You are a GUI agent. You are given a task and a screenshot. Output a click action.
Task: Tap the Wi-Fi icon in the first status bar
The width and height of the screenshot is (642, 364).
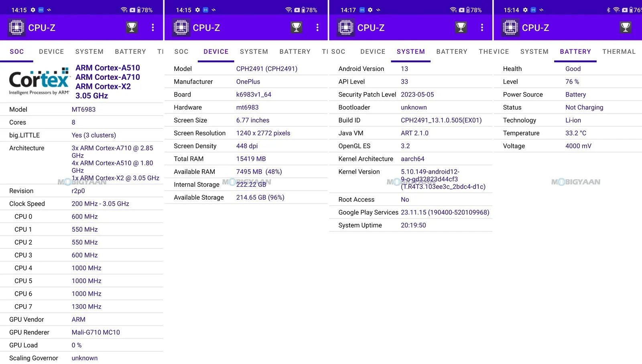pyautogui.click(x=124, y=10)
